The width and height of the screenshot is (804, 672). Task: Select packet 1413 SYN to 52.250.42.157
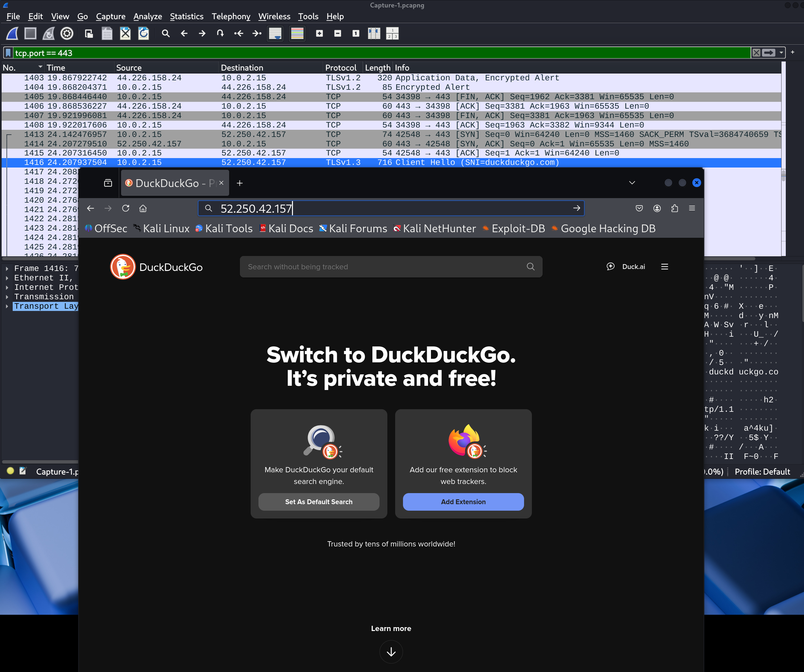click(391, 134)
